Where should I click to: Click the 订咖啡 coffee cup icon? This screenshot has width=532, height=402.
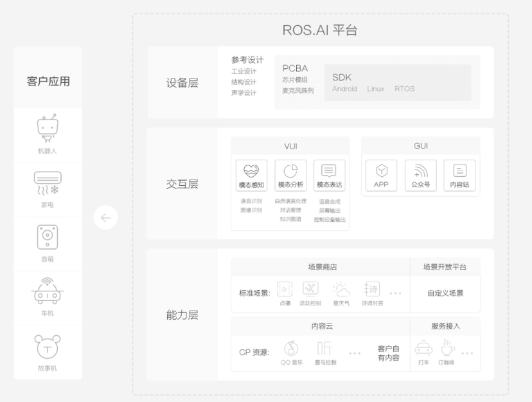coord(447,348)
